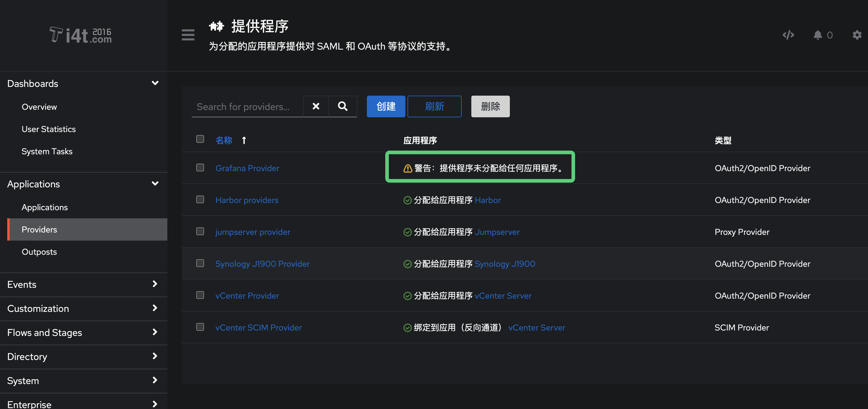This screenshot has height=409, width=868.
Task: Open settings via gear icon
Action: [857, 35]
